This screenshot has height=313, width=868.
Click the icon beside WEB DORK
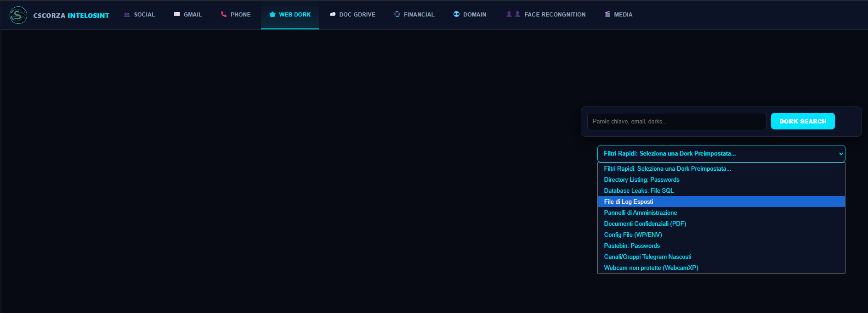[x=272, y=15]
